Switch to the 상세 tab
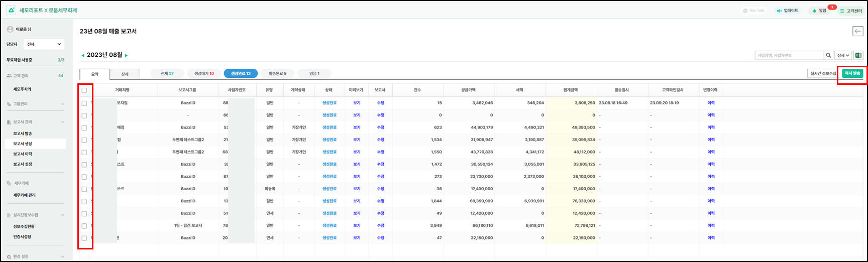This screenshot has height=262, width=868. 125,74
